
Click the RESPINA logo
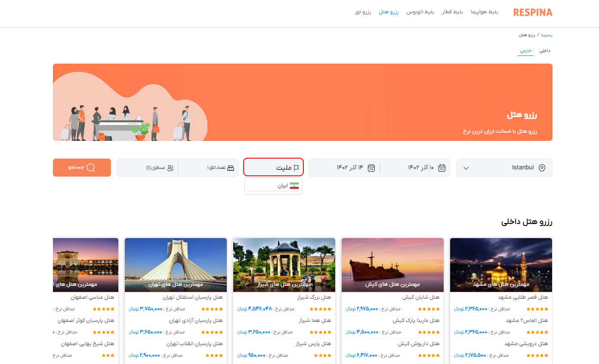click(533, 12)
